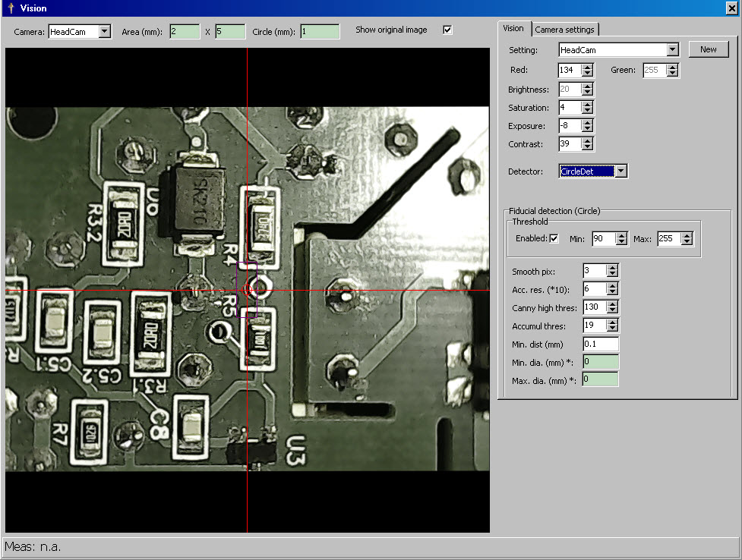Switch to the Vision tab
This screenshot has width=742, height=560.
pos(513,28)
